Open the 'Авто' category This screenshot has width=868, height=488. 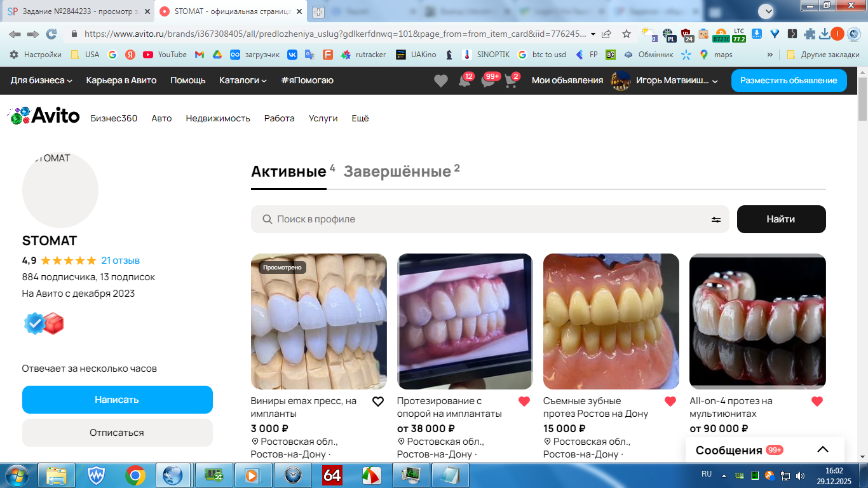pos(161,118)
